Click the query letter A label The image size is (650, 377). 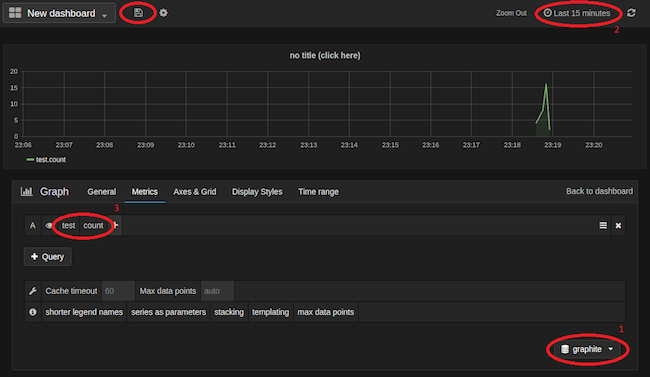coord(33,226)
